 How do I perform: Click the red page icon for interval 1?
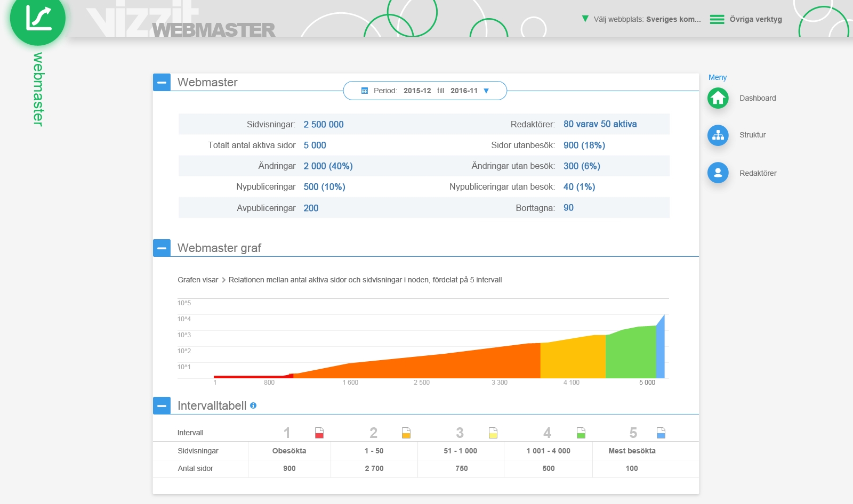(x=319, y=433)
